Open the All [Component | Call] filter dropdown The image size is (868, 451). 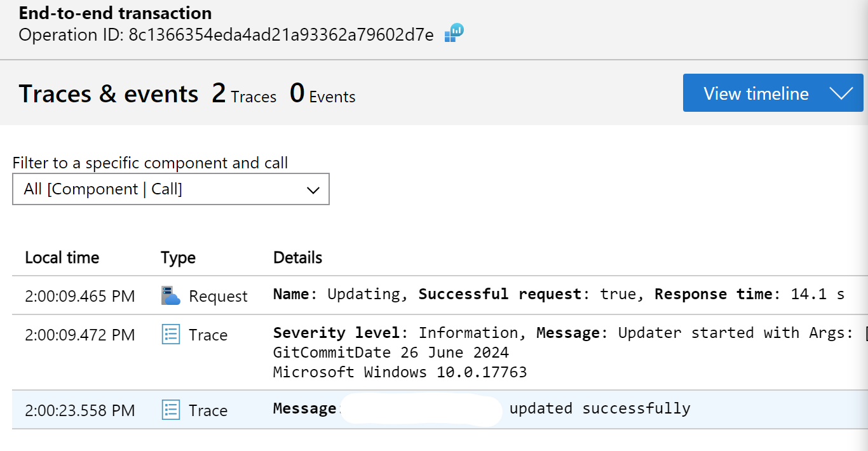click(x=171, y=189)
